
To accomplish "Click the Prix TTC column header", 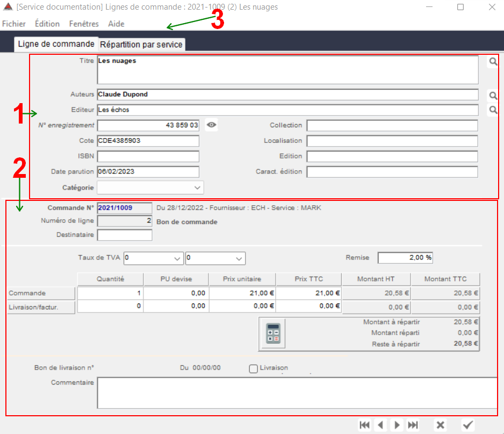I will click(308, 279).
